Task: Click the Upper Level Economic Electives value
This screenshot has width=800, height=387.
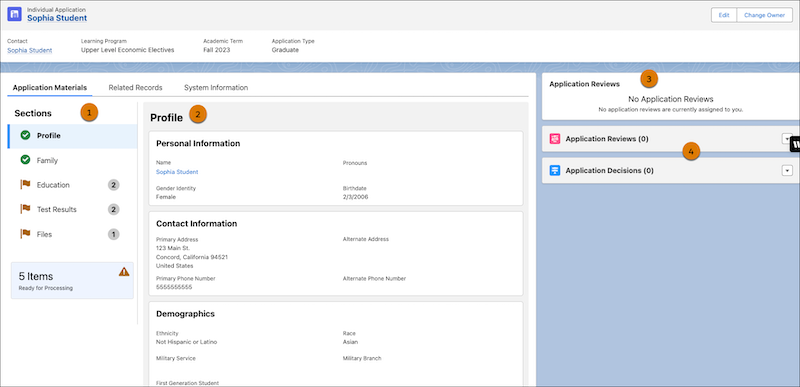Action: 128,50
